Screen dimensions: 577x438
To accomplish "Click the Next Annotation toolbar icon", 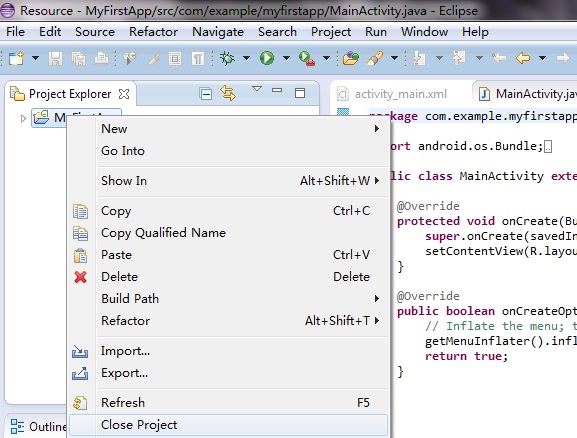I will coord(419,58).
